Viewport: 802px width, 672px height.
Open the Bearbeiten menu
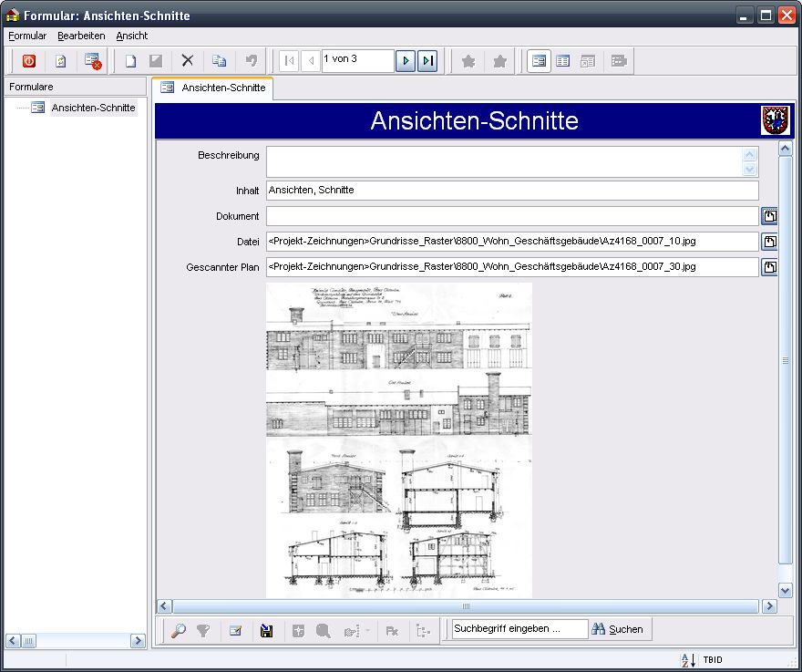[x=81, y=36]
